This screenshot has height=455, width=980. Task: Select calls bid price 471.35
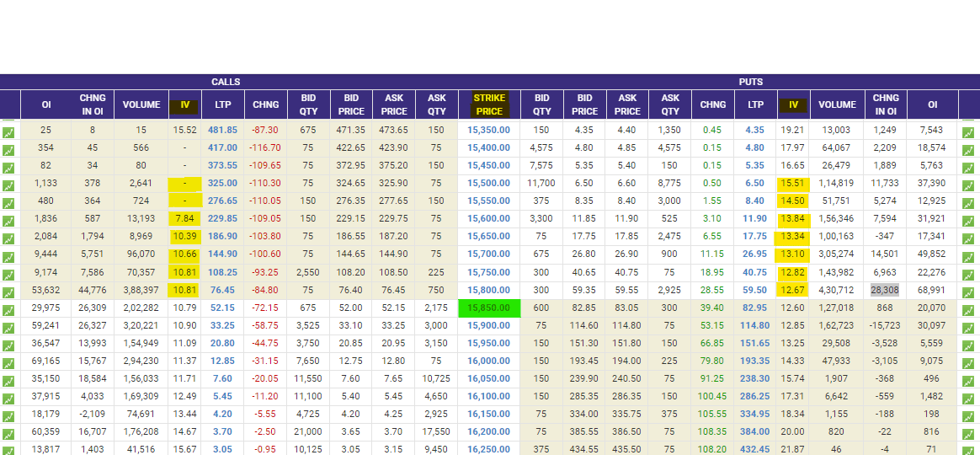[351, 130]
